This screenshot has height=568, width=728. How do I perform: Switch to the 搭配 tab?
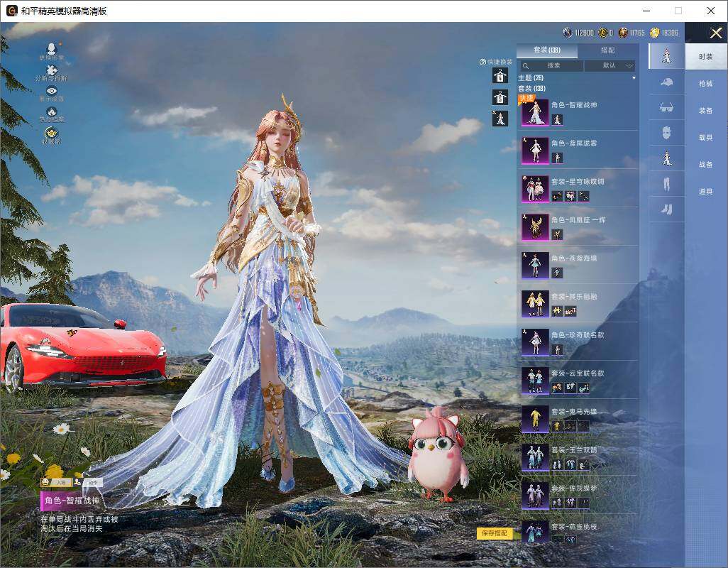tap(607, 50)
